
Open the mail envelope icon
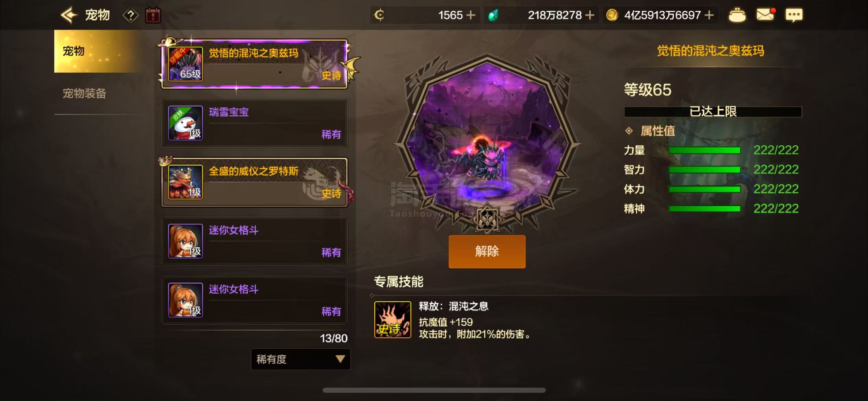point(765,15)
